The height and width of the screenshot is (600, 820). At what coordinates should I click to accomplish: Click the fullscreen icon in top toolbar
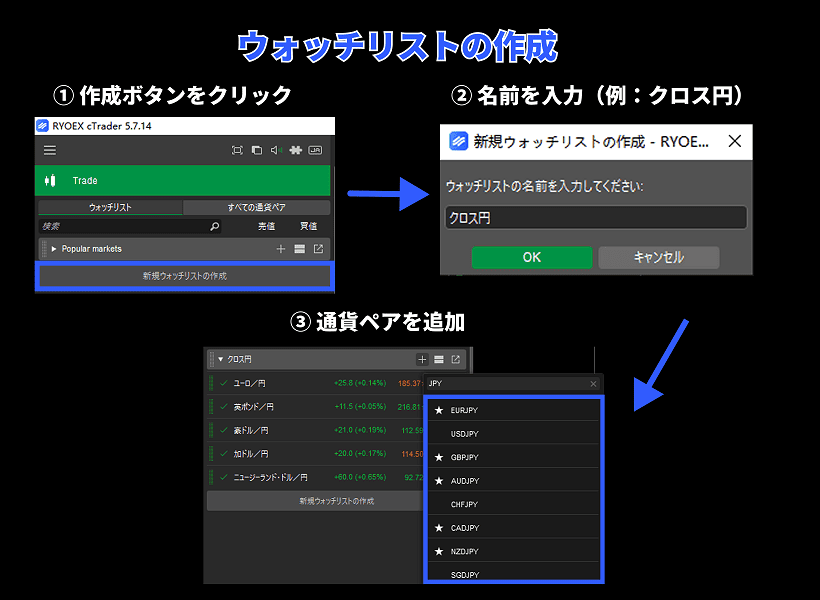pyautogui.click(x=237, y=150)
